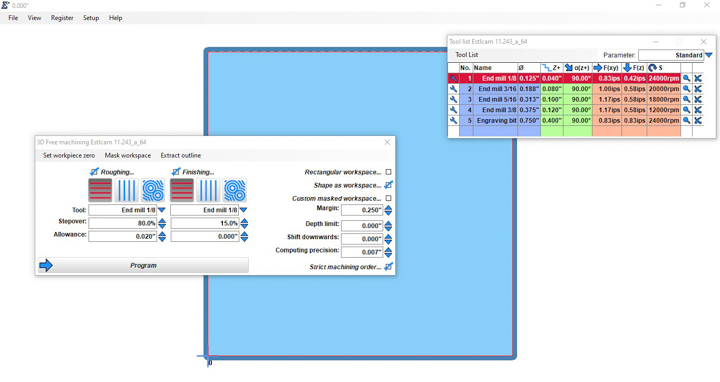Viewport: 720px width, 382px height.
Task: Close the 3D Free machining dialog
Action: [387, 142]
